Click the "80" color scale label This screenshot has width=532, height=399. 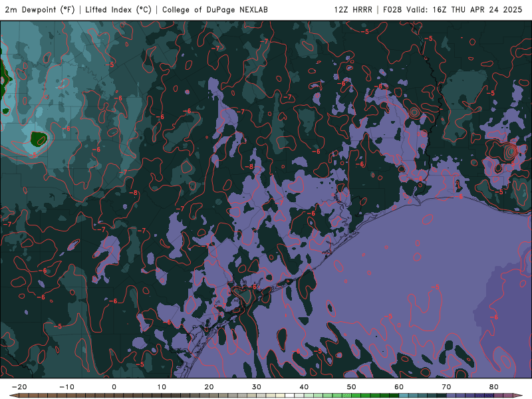pyautogui.click(x=494, y=387)
